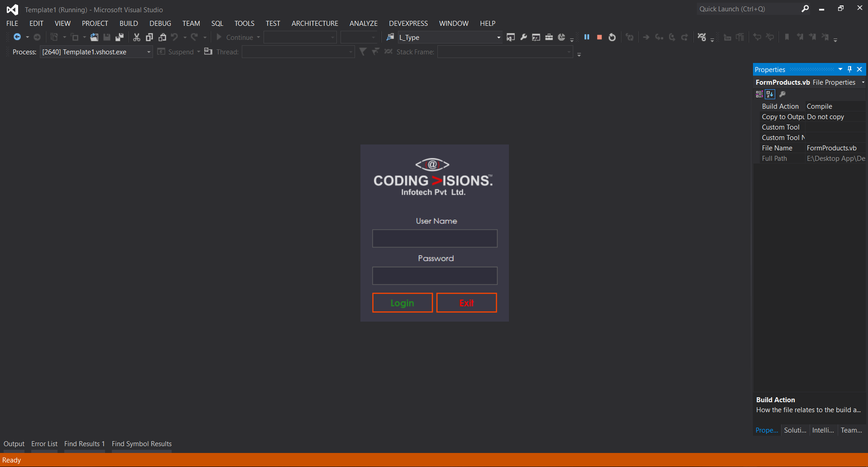This screenshot has height=467, width=868.
Task: Click the Copy toolbar icon
Action: (149, 37)
